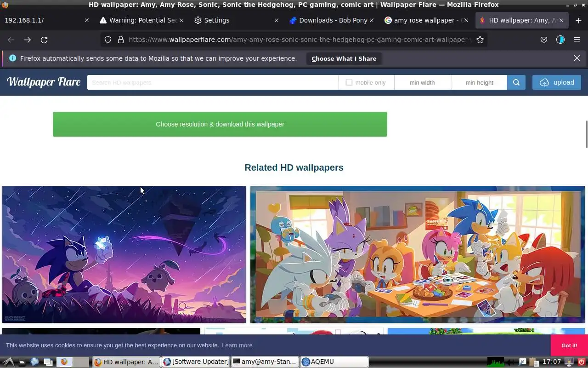Click the magnifier tray icon
The image size is (588, 368).
click(x=522, y=362)
